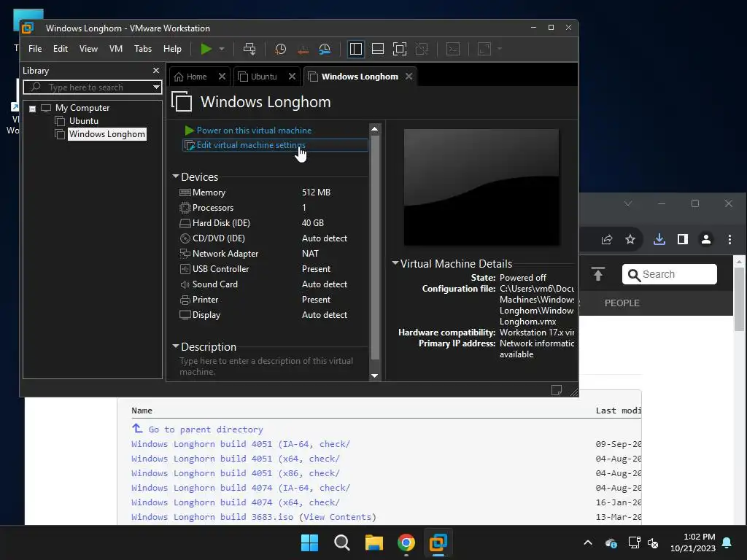Click the Display device row
Image resolution: width=747 pixels, height=560 pixels.
point(273,315)
